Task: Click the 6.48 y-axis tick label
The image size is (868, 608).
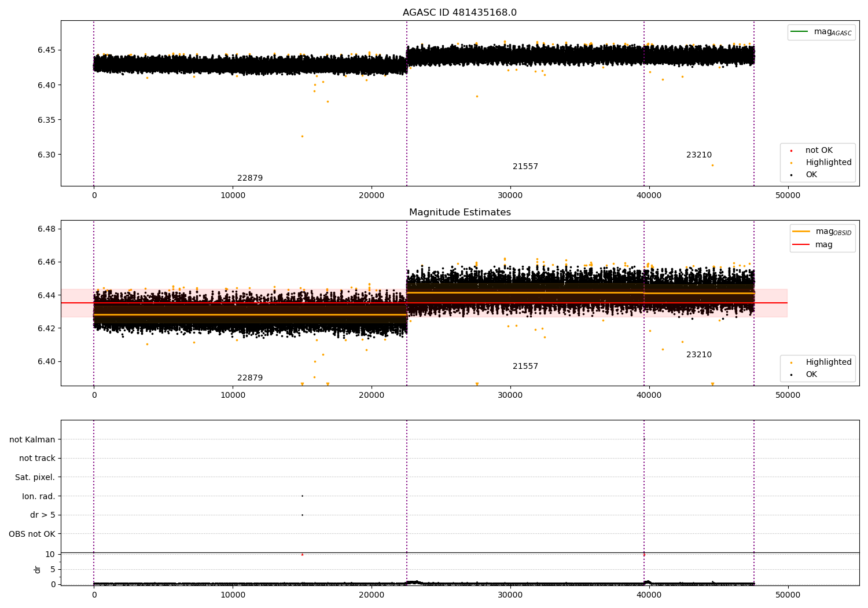Action: pyautogui.click(x=46, y=229)
